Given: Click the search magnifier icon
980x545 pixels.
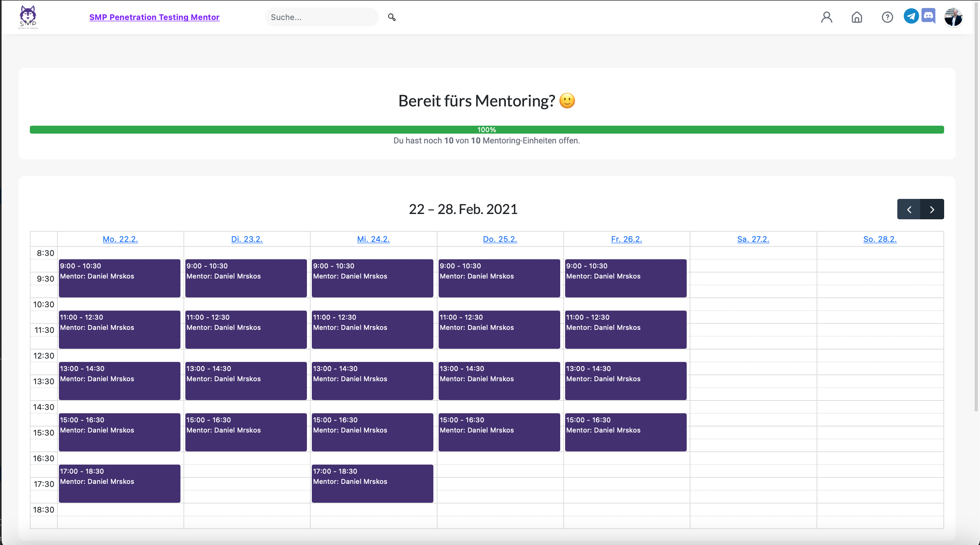Looking at the screenshot, I should 391,17.
